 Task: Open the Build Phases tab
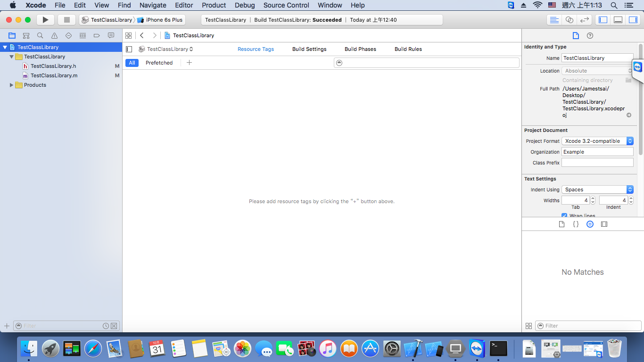pyautogui.click(x=360, y=49)
